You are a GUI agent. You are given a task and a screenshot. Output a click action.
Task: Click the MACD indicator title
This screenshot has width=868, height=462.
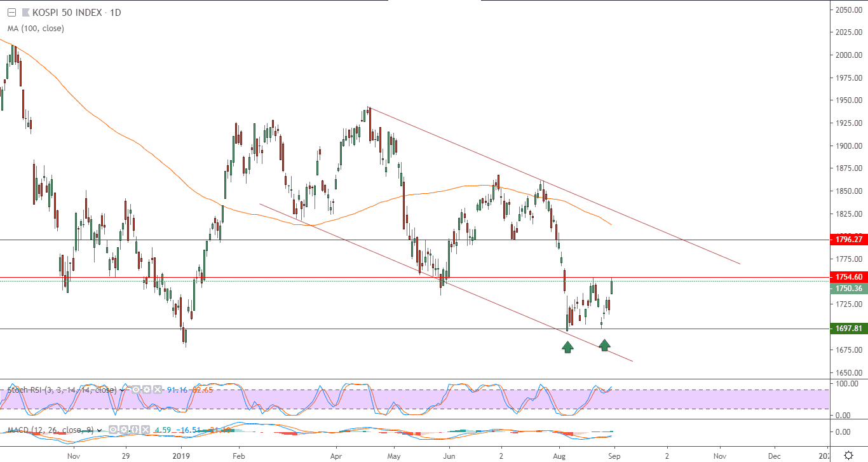click(x=50, y=430)
